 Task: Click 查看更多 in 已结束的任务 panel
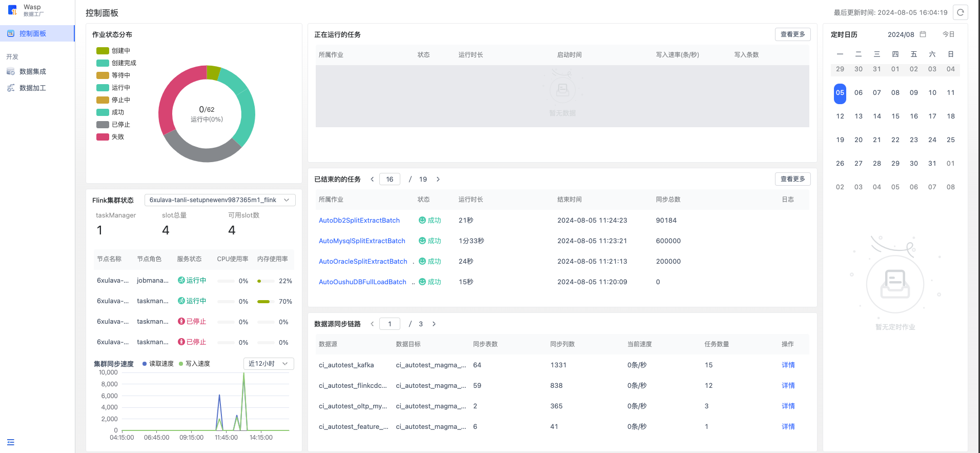click(x=793, y=179)
